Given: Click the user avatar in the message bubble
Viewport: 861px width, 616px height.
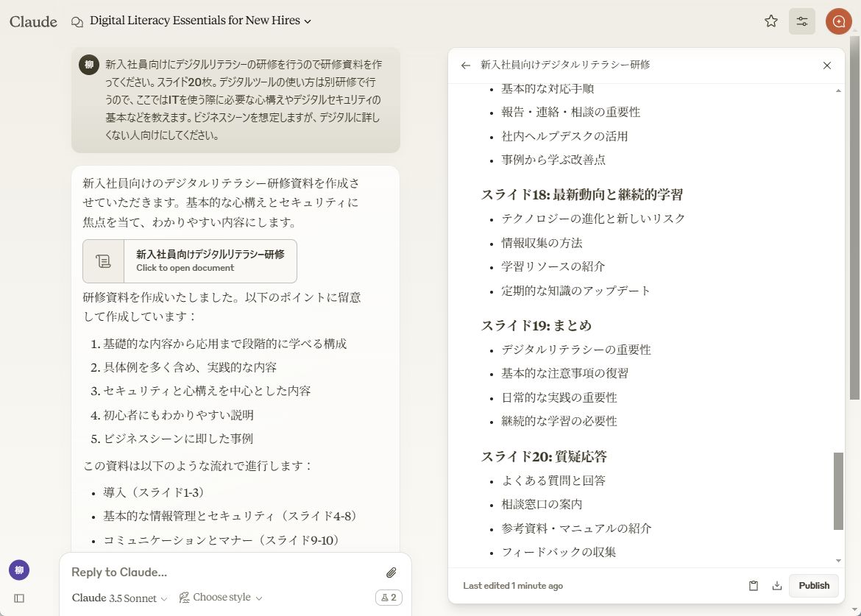Looking at the screenshot, I should point(89,65).
